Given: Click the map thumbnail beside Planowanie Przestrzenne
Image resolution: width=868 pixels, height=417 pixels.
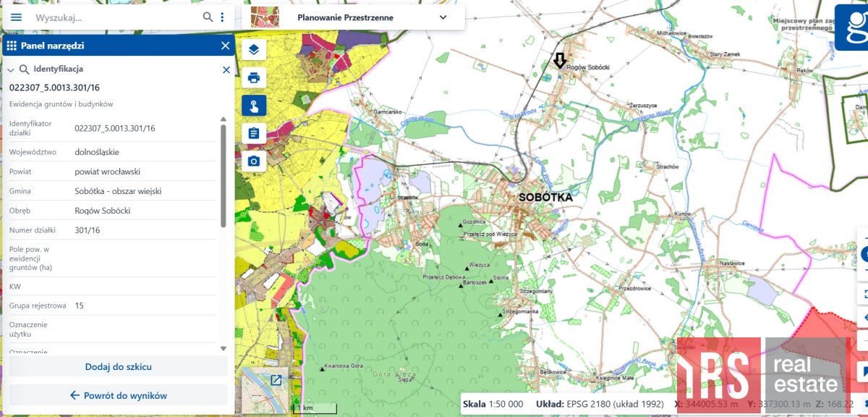Looking at the screenshot, I should pyautogui.click(x=265, y=17).
